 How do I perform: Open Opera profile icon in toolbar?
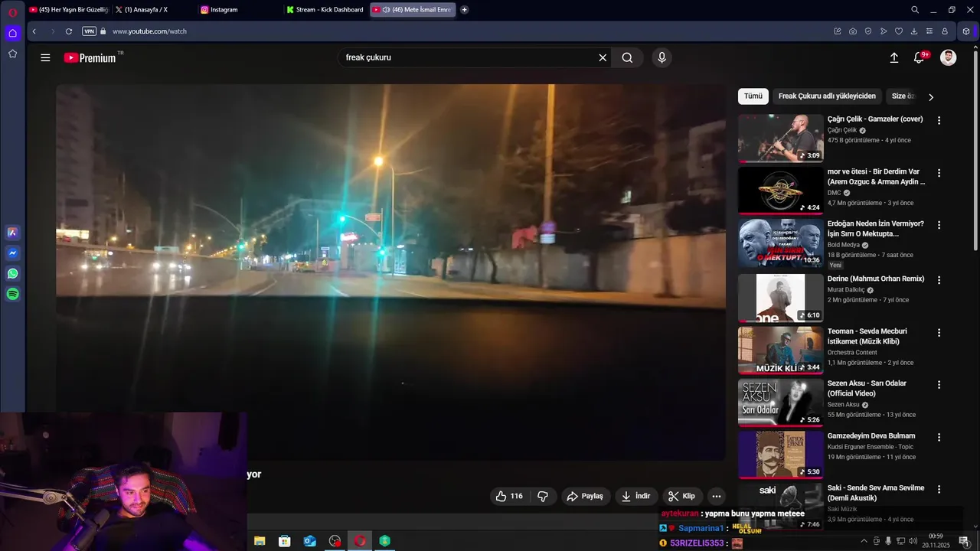point(945,31)
